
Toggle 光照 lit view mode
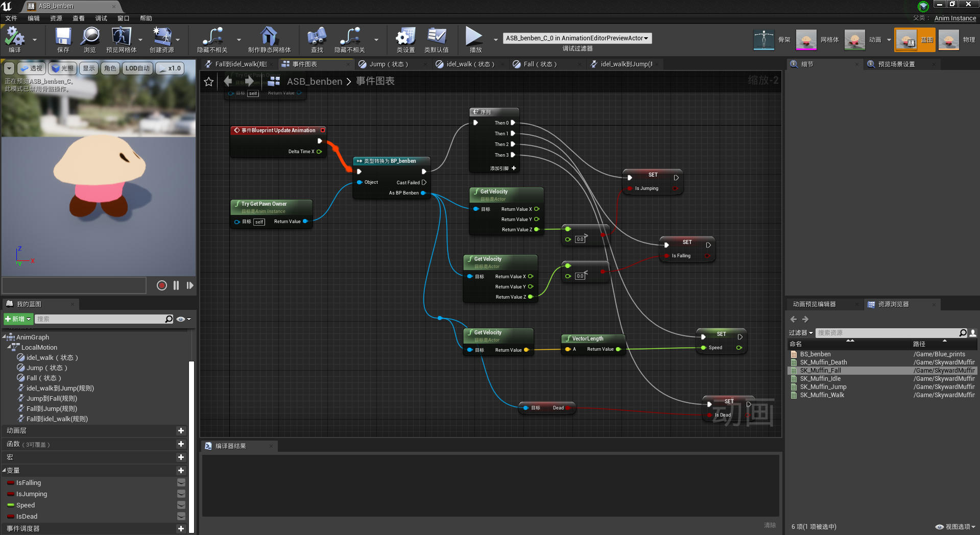point(62,68)
